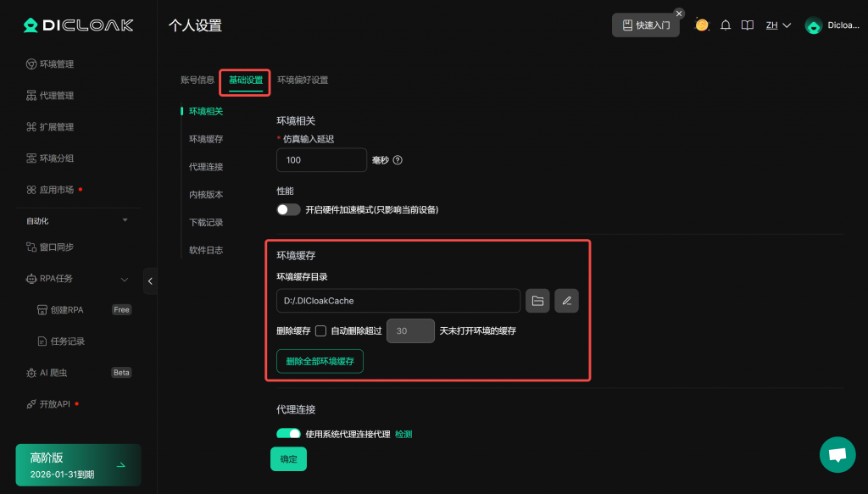The image size is (868, 494).
Task: Switch to the 环境偏好设置 tab
Action: tap(303, 80)
